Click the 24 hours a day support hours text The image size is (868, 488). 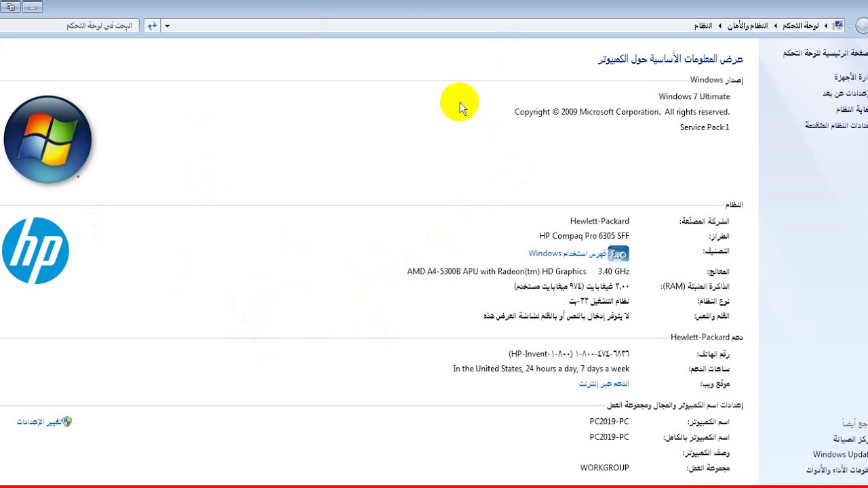click(x=541, y=369)
